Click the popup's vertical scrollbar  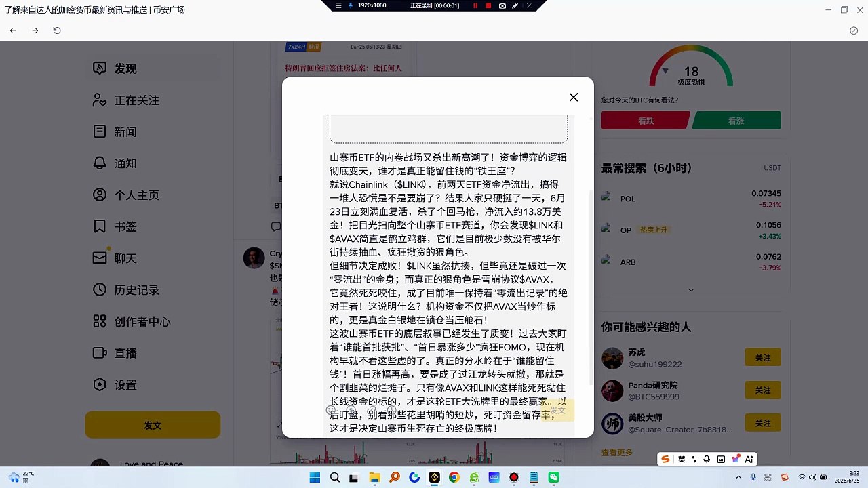click(591, 287)
